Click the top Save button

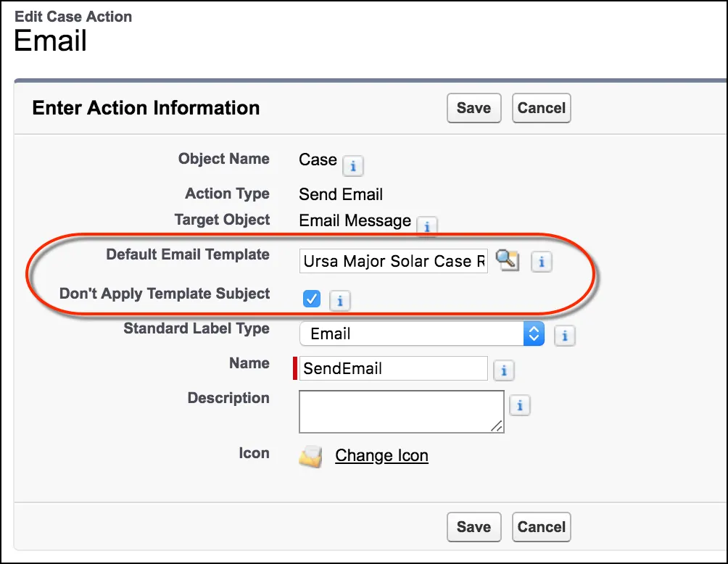coord(473,108)
